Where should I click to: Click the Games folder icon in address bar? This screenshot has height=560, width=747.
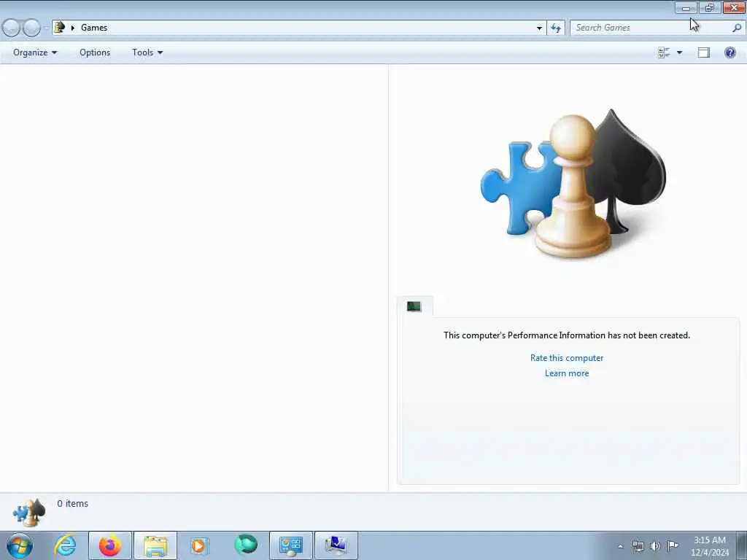(x=59, y=27)
